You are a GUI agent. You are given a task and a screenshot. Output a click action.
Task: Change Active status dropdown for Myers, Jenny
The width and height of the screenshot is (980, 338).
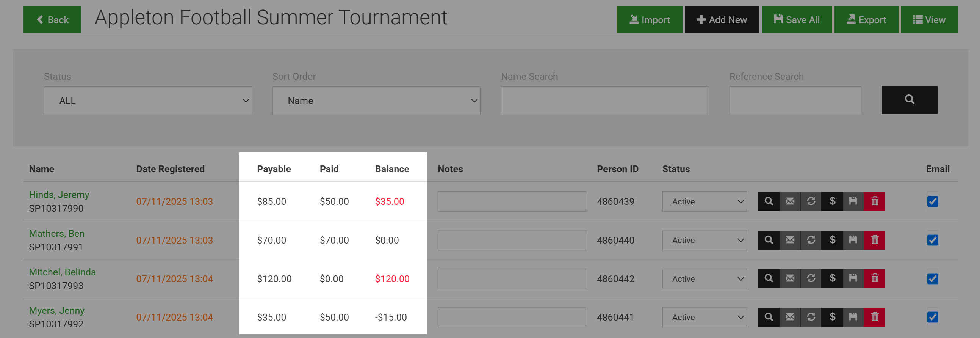pos(704,318)
